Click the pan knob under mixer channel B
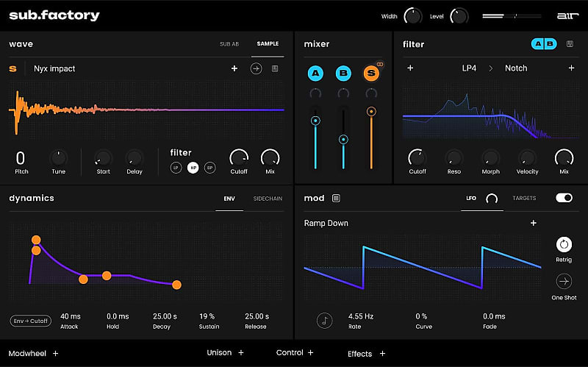The height and width of the screenshot is (367, 588). coord(343,93)
